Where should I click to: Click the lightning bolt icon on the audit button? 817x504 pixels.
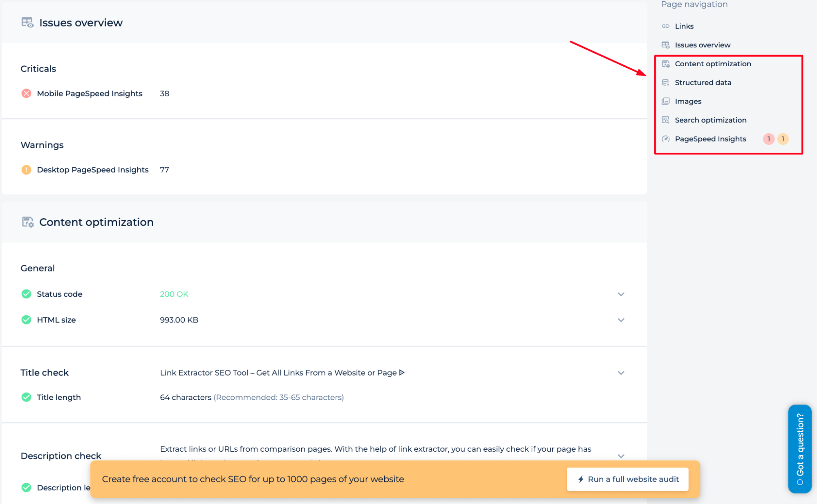(x=581, y=479)
